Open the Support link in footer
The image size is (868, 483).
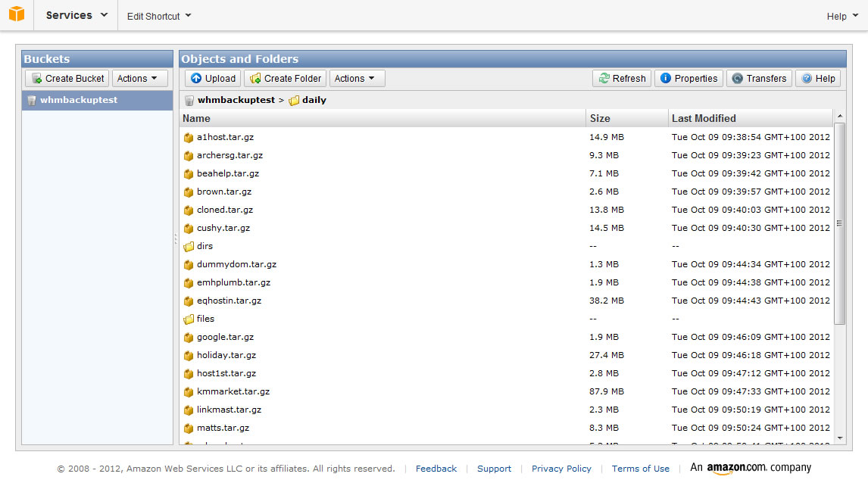[495, 469]
